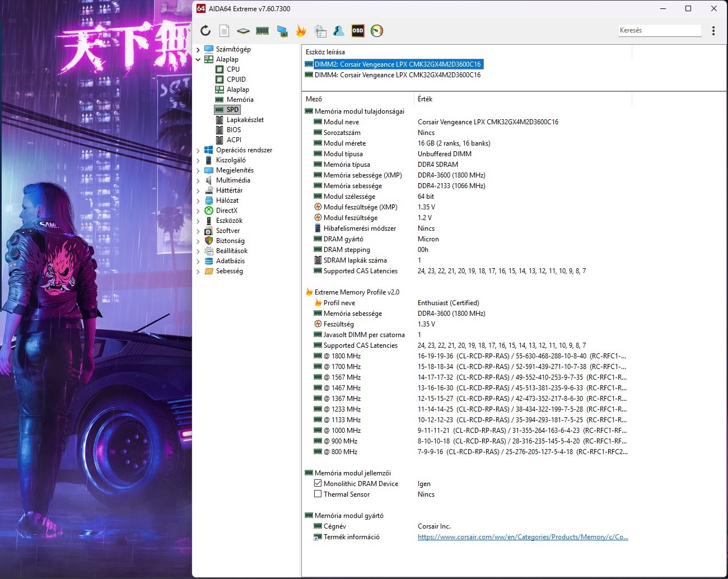Expand the Kiszolgáló node
Screen dimensions: 728x579
coord(198,160)
